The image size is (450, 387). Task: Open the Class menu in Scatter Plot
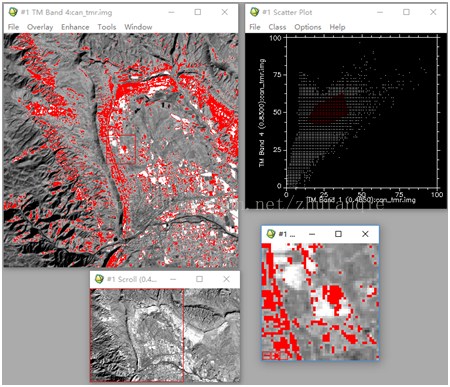point(277,27)
